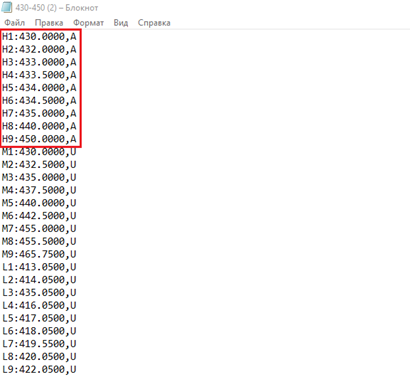
Task: Click the line L4:416.0500,U
Action: pyautogui.click(x=39, y=305)
